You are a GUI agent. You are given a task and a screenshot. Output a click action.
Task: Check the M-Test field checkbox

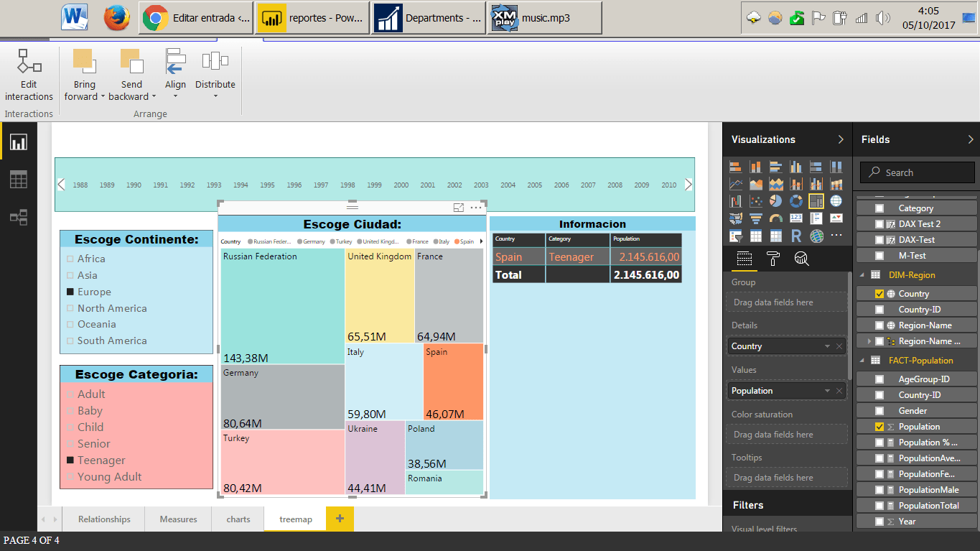879,256
